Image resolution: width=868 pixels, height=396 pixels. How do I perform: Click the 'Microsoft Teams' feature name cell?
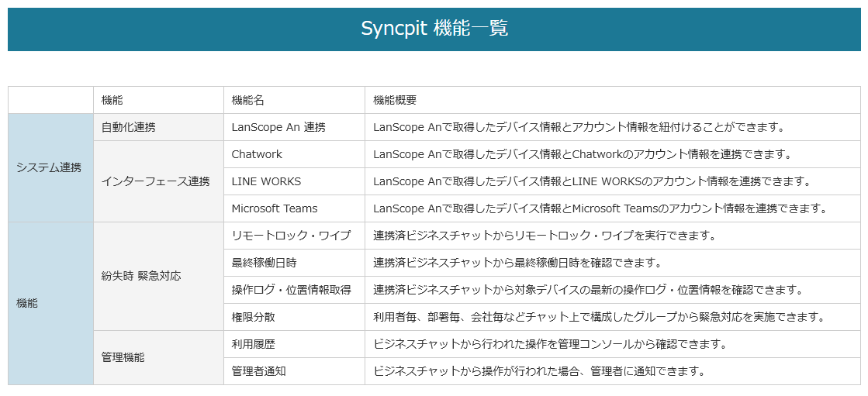click(x=294, y=208)
